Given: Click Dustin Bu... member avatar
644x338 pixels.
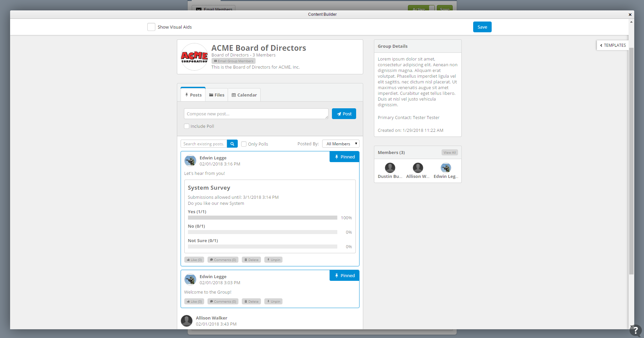Looking at the screenshot, I should click(x=390, y=167).
